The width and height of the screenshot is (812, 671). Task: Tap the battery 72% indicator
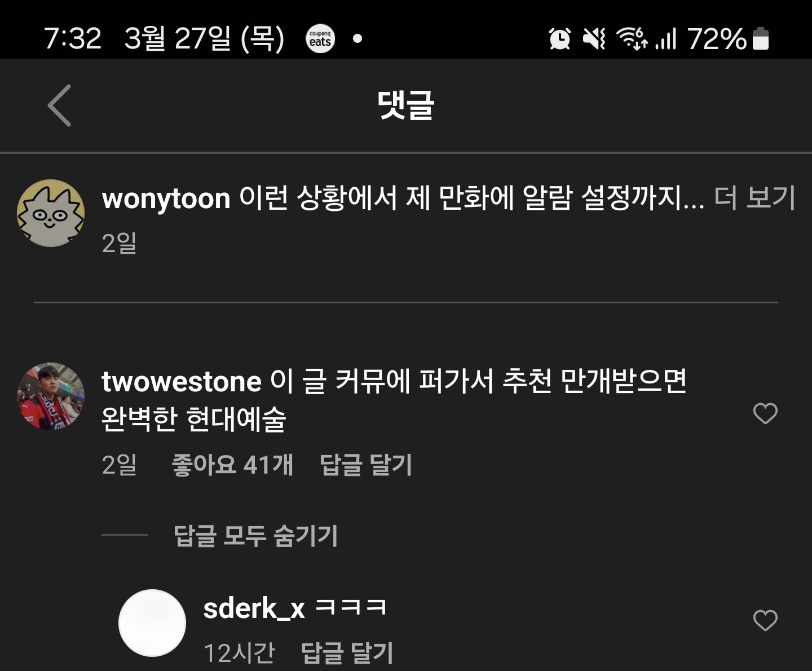click(728, 39)
